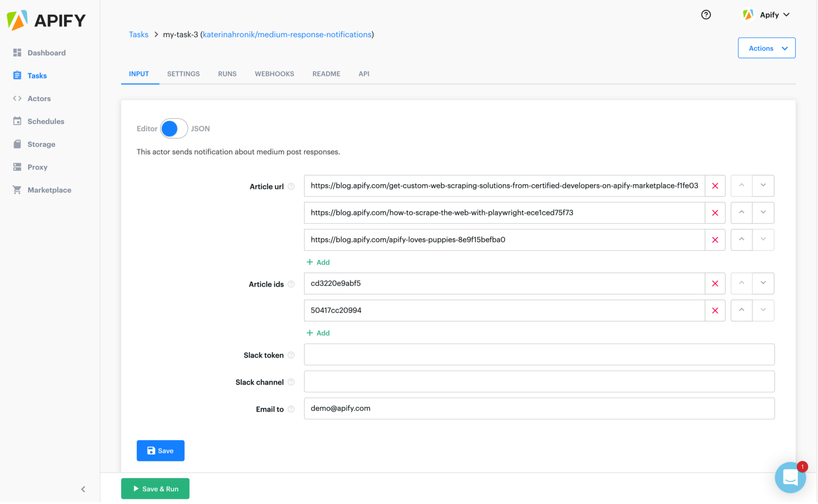Remove the apify-loves-puppies URL row
Viewport: 818px width, 504px height.
tap(715, 240)
